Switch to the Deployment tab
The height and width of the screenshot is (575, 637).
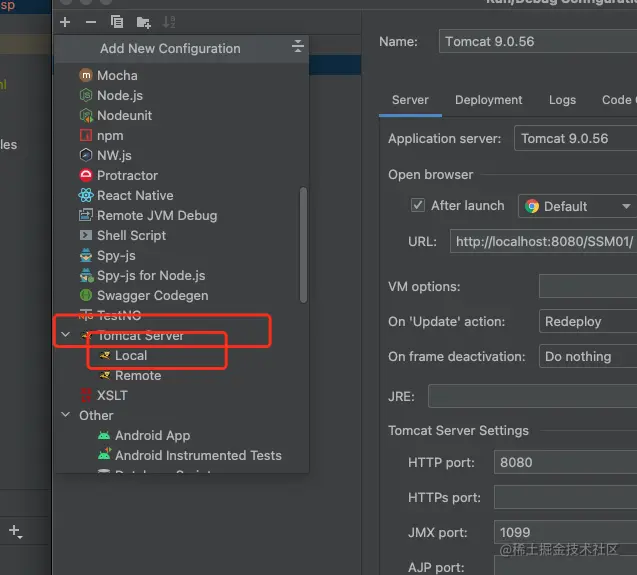coord(488,100)
